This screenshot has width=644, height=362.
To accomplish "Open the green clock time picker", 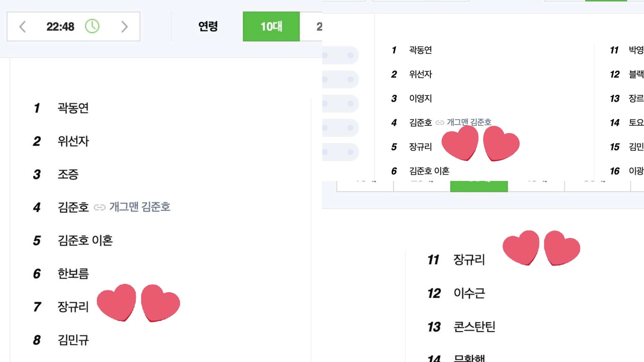I will point(92,26).
